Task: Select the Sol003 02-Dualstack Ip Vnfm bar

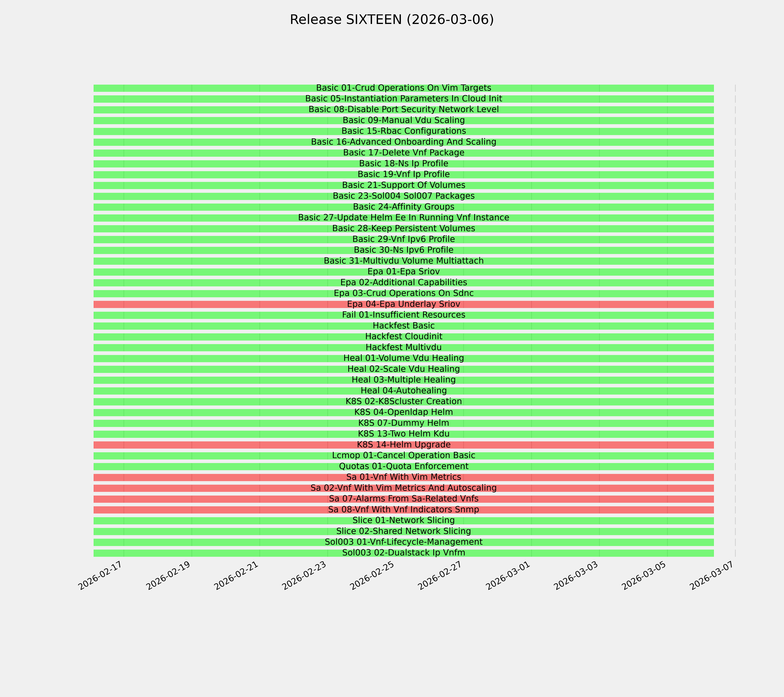Action: pyautogui.click(x=403, y=553)
